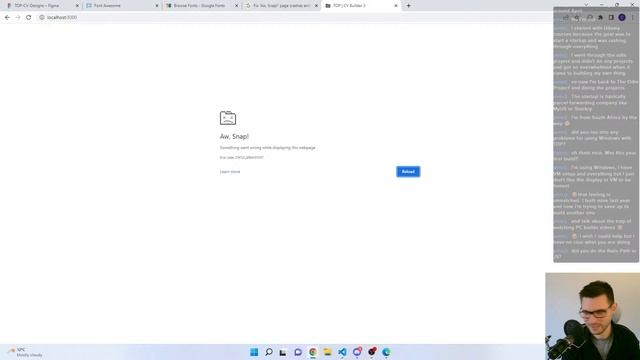640x360 pixels.
Task: Click the Aw, Snap! heading text
Action: [x=234, y=136]
